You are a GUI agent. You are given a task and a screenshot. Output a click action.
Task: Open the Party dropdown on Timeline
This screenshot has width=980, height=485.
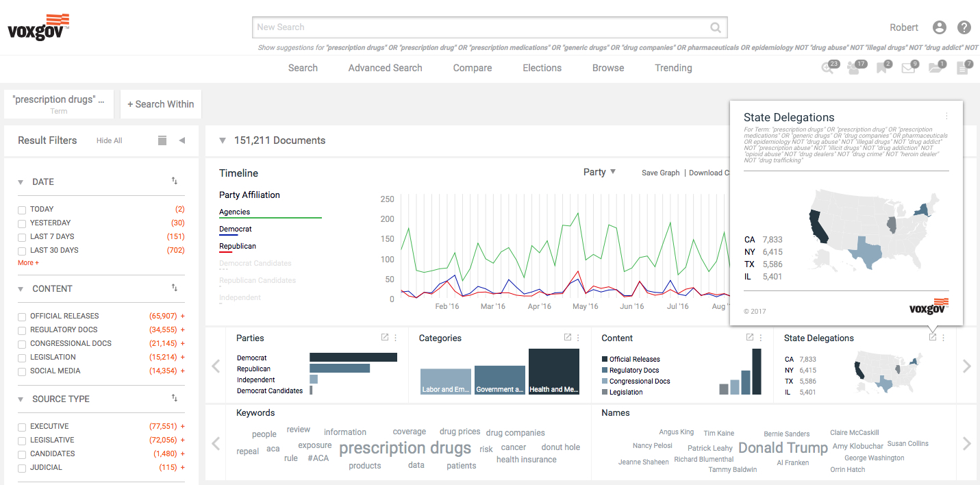tap(599, 172)
